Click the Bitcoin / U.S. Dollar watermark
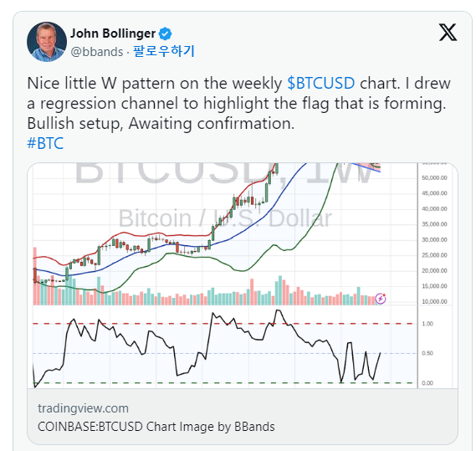This screenshot has width=476, height=451. pos(225,218)
